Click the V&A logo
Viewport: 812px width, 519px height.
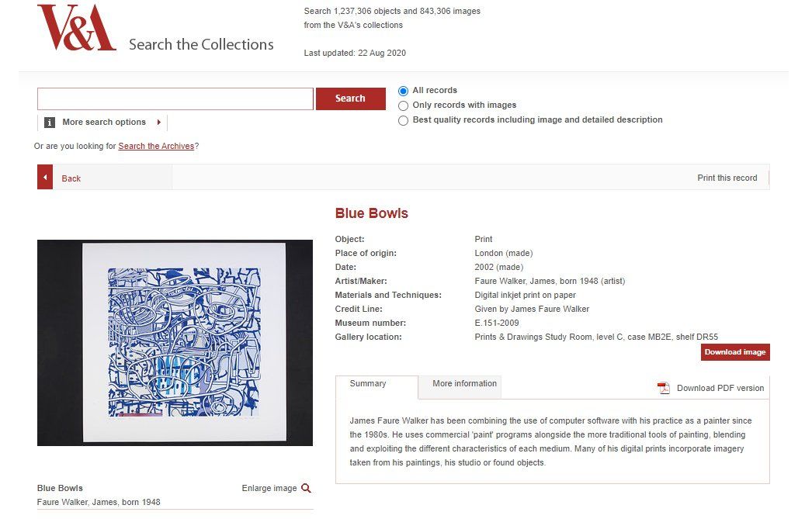(76, 28)
